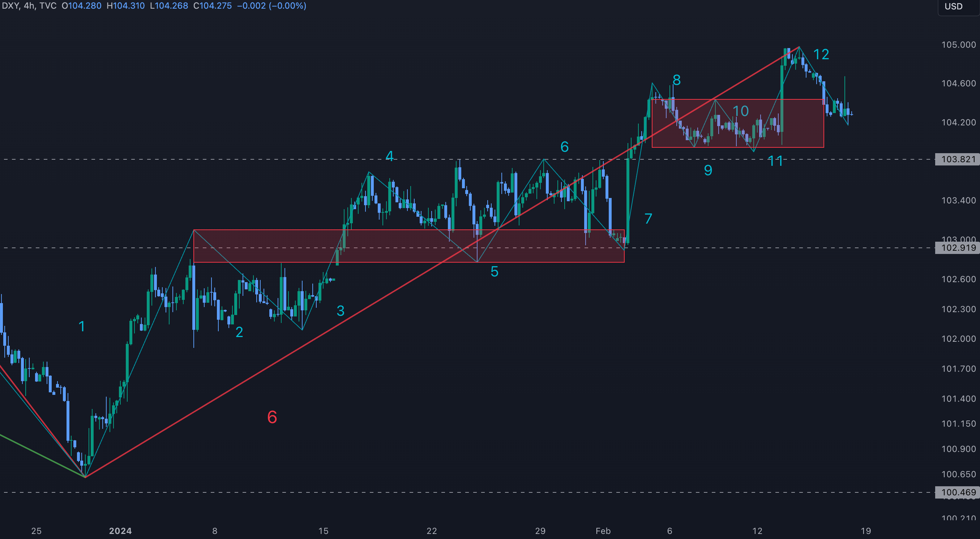This screenshot has width=980, height=539.
Task: Click the cyan wave label 1
Action: coord(81,326)
